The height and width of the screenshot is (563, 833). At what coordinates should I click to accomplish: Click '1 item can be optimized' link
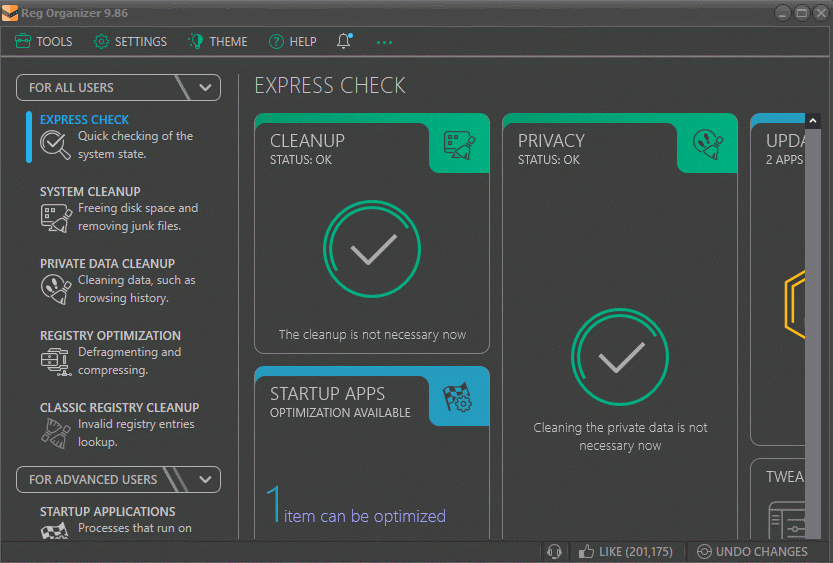tap(356, 504)
